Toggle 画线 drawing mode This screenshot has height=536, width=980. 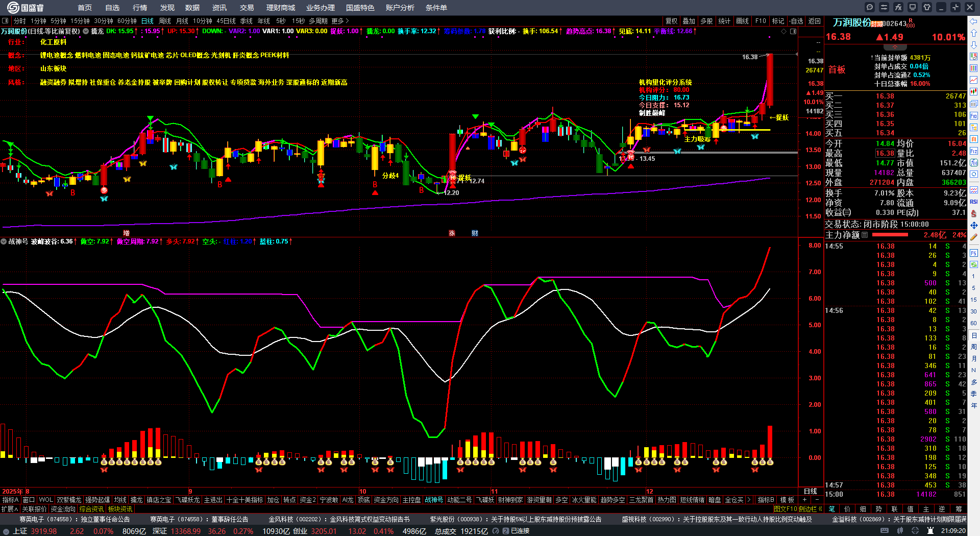pyautogui.click(x=743, y=21)
